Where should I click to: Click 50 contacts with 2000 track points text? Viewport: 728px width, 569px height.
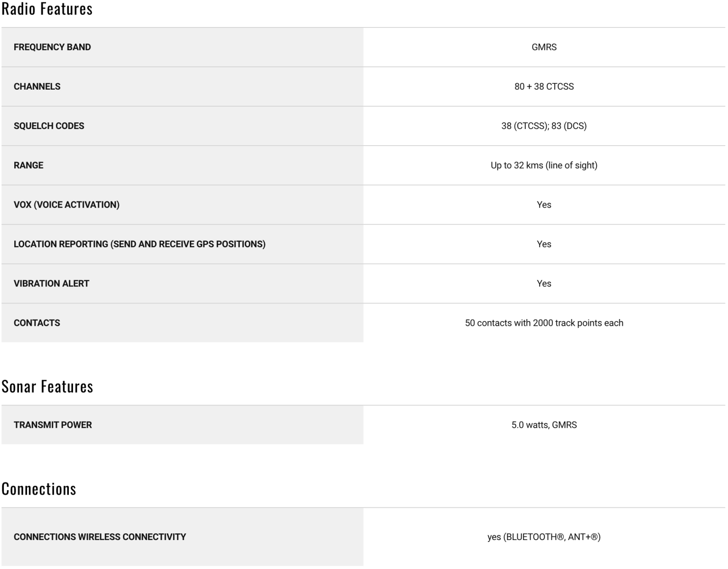click(x=544, y=322)
